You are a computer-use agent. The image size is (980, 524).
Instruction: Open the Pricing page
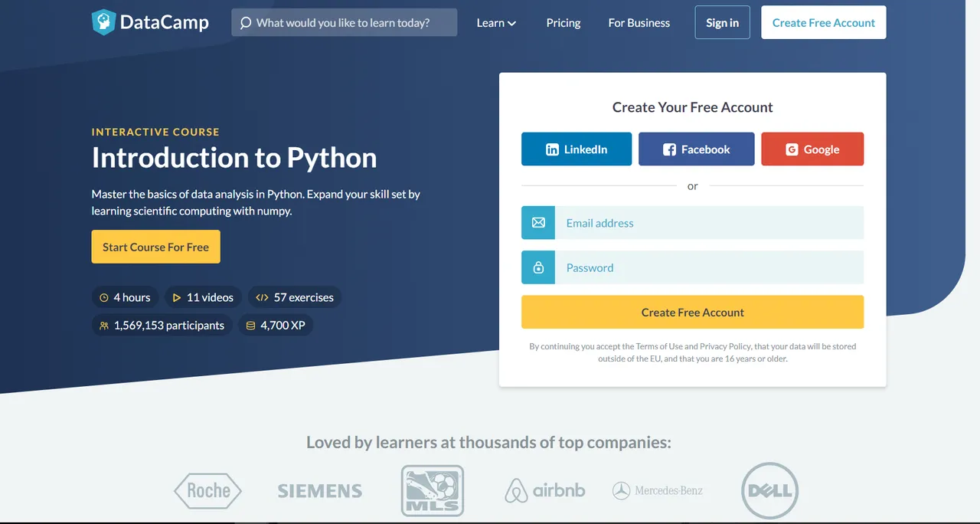click(563, 23)
